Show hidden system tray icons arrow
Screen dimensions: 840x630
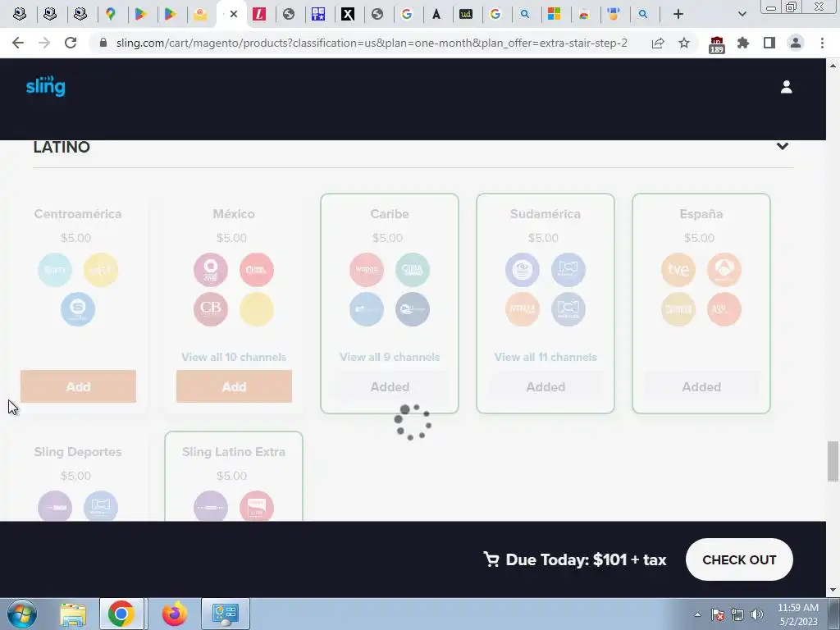tap(697, 615)
